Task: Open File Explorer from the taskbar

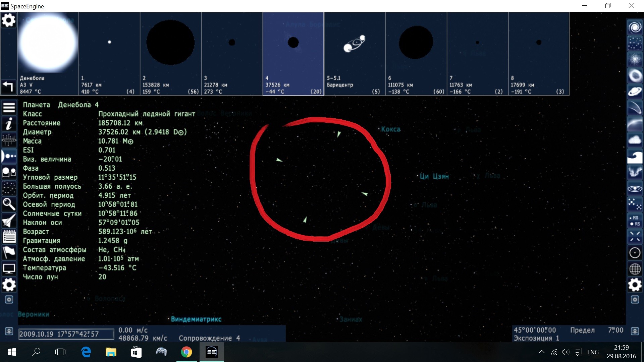Action: pyautogui.click(x=111, y=352)
